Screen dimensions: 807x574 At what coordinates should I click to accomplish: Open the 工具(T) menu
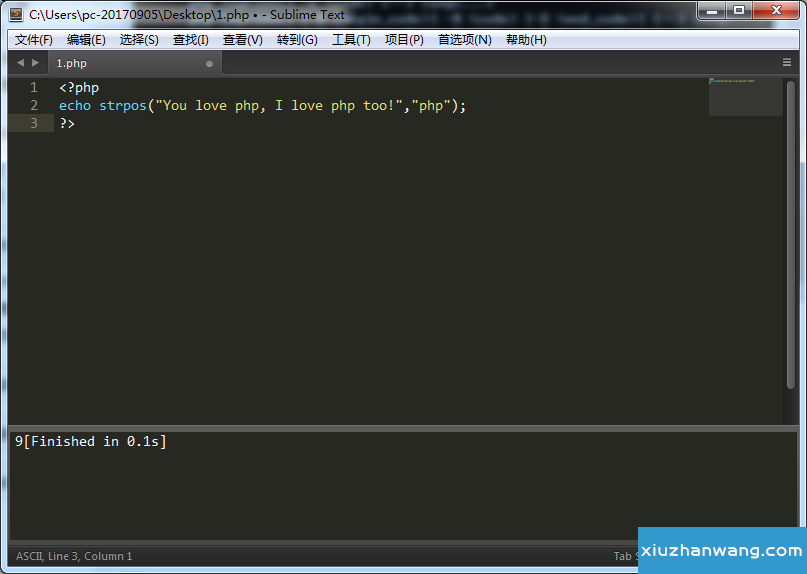point(351,40)
